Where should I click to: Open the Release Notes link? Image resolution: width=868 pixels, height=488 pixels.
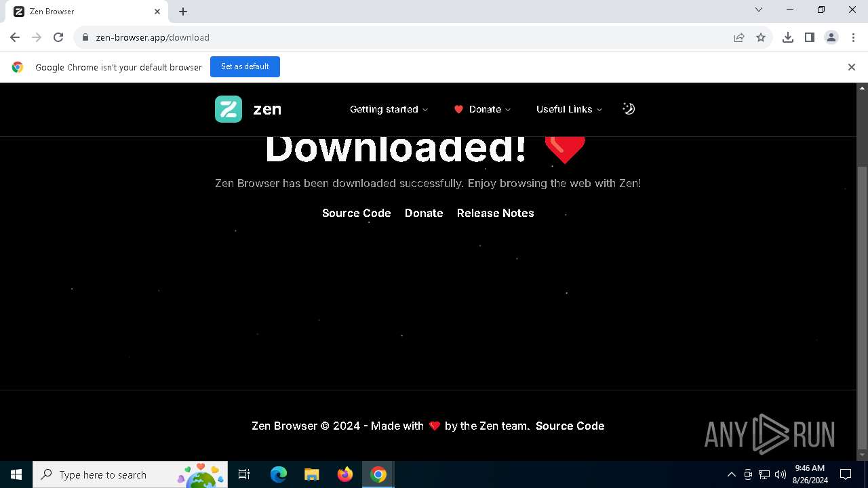pos(496,213)
